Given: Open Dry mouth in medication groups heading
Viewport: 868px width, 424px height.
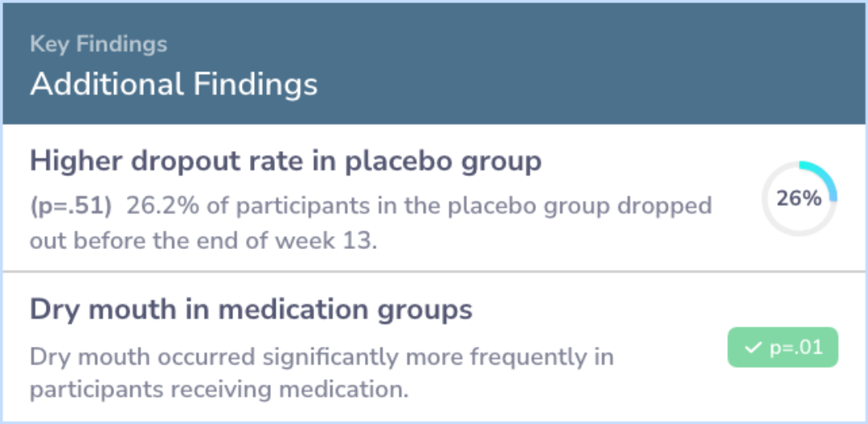Looking at the screenshot, I should coord(252,310).
